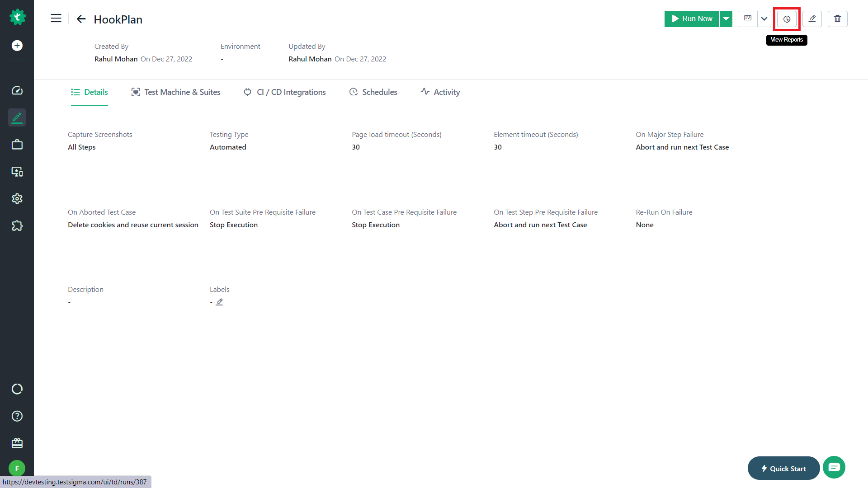
Task: Open the Activity tab
Action: (440, 92)
